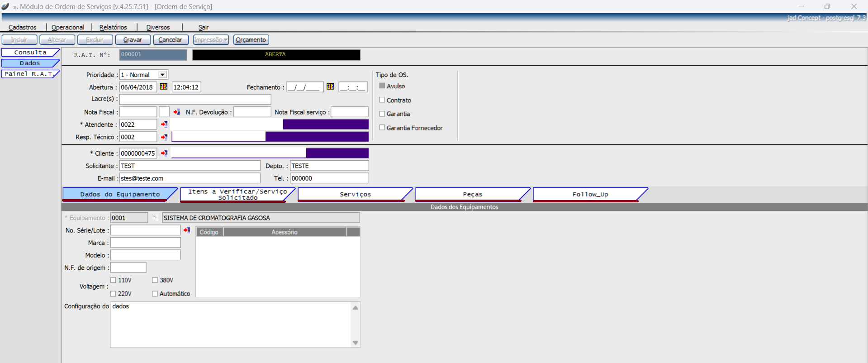Click the lookup icon beside Nota Fiscal
Viewport: 868px width, 363px height.
point(176,112)
